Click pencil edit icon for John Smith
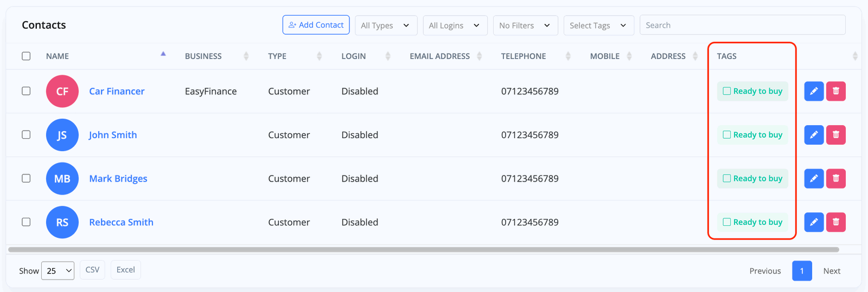 tap(813, 135)
